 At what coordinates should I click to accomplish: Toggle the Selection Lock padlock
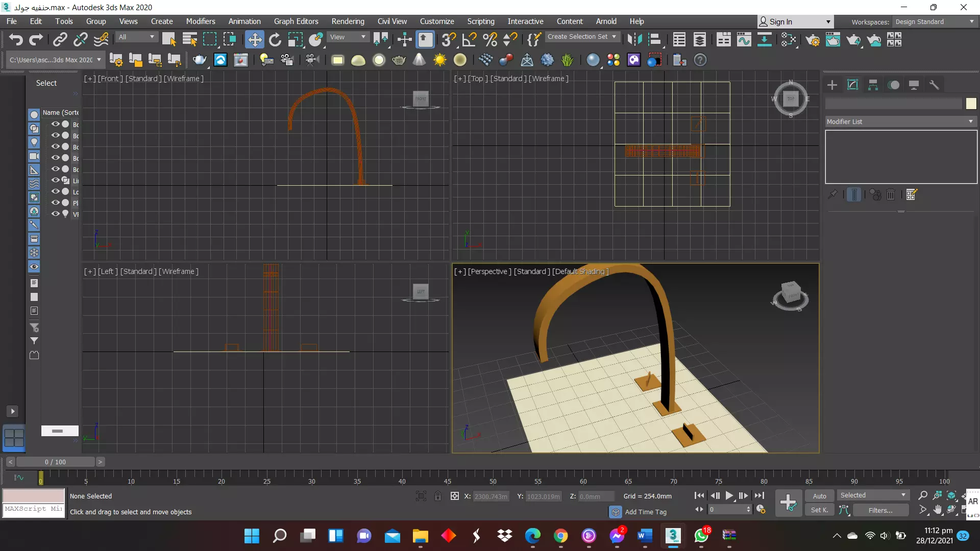(x=437, y=496)
